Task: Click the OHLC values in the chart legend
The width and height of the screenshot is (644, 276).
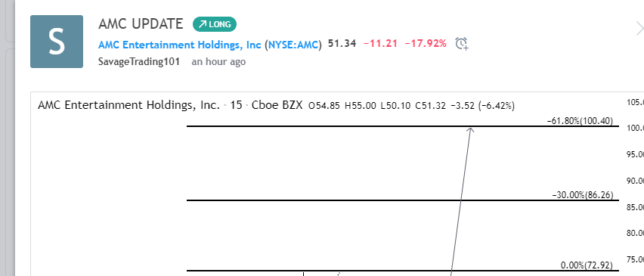Action: click(411, 106)
